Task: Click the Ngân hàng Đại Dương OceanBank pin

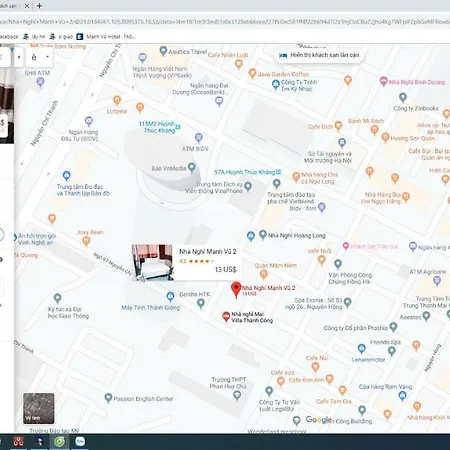Action: 219,101
